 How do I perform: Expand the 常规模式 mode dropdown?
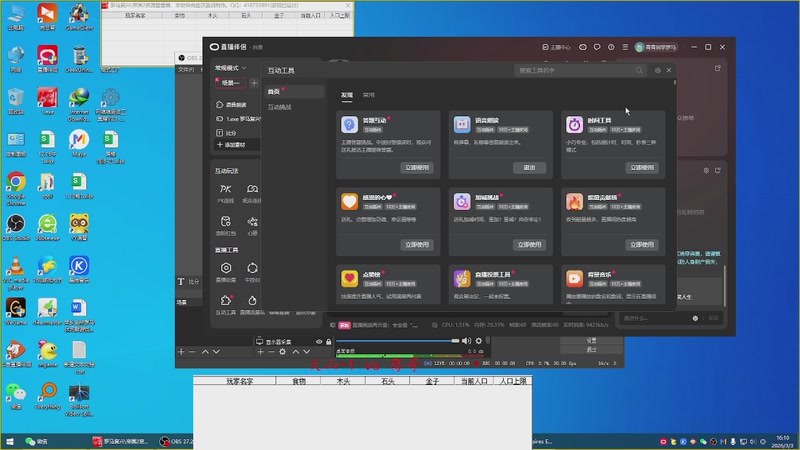231,68
